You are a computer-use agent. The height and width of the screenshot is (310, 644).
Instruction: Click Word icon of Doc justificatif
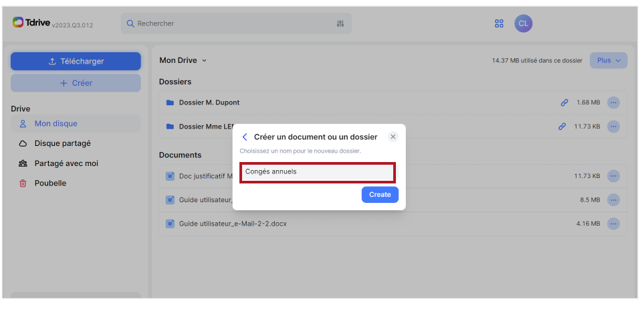(170, 176)
